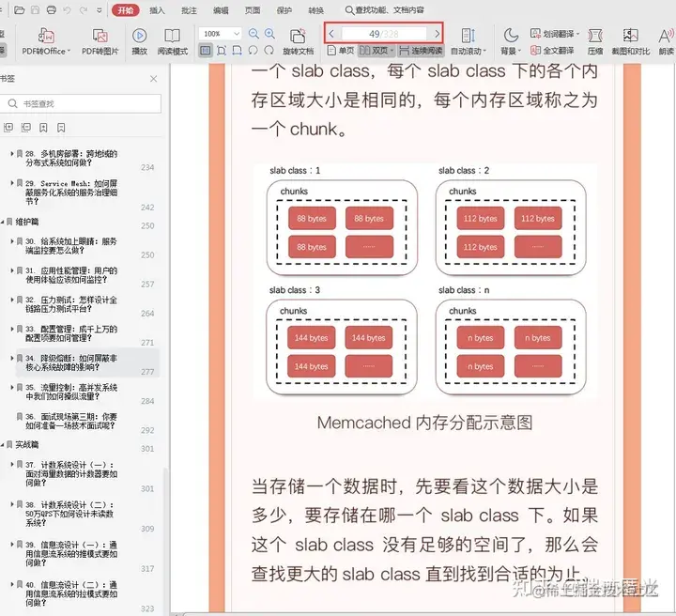This screenshot has height=616, width=676.
Task: Click the add bookmark icon
Action: [x=43, y=128]
